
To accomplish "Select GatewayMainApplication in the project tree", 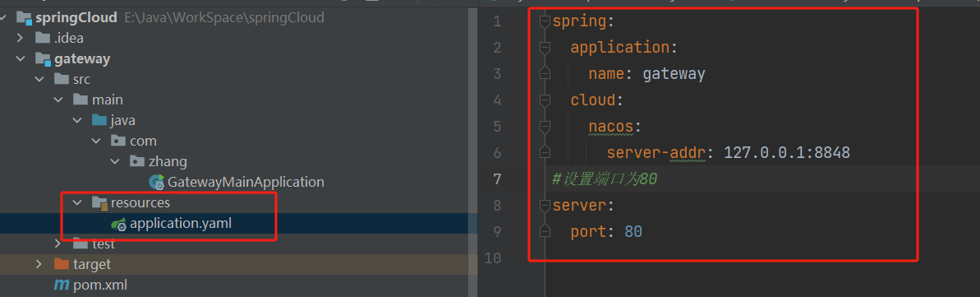I will (246, 183).
